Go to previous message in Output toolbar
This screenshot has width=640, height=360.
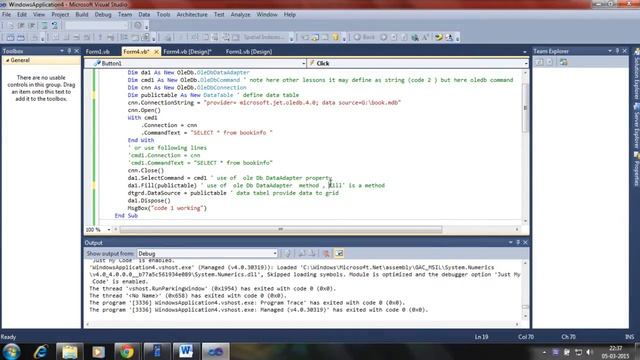pos(302,253)
